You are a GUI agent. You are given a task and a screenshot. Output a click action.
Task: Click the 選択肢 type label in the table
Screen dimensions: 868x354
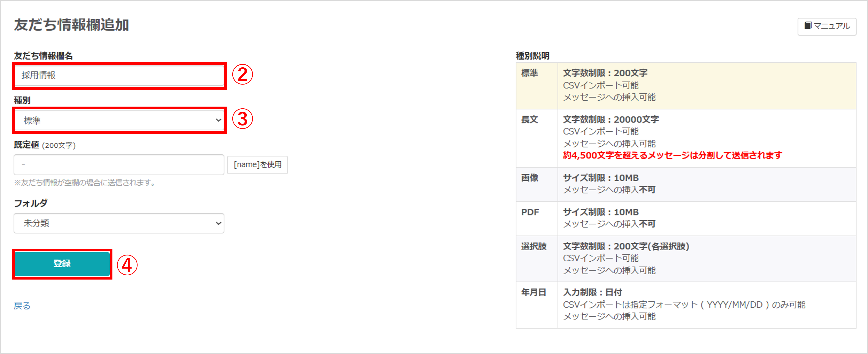pyautogui.click(x=534, y=246)
